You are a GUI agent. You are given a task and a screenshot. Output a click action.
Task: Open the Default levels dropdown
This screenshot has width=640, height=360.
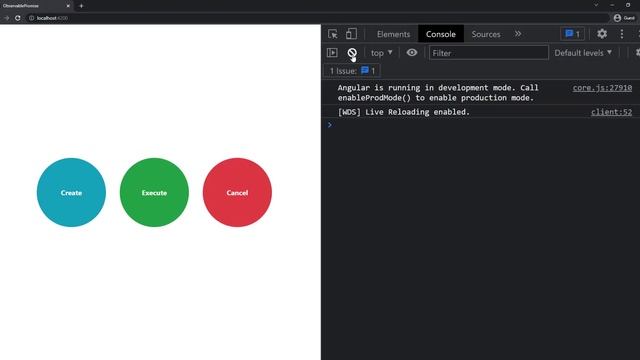tap(583, 53)
